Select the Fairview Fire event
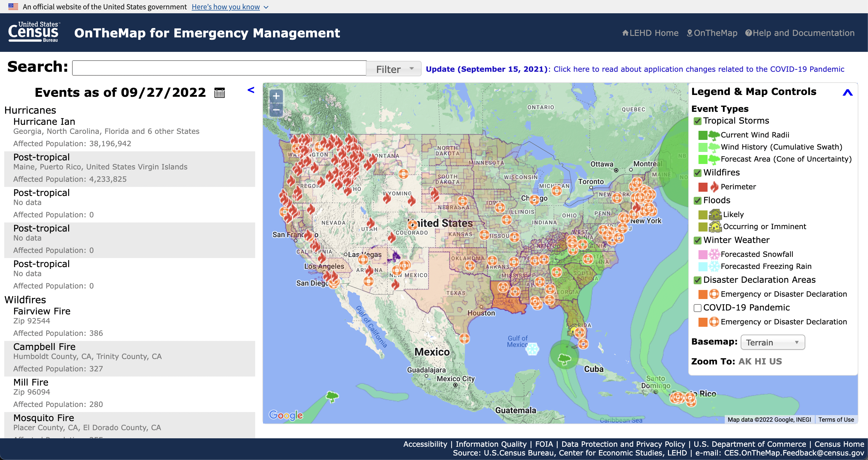 pos(129,322)
